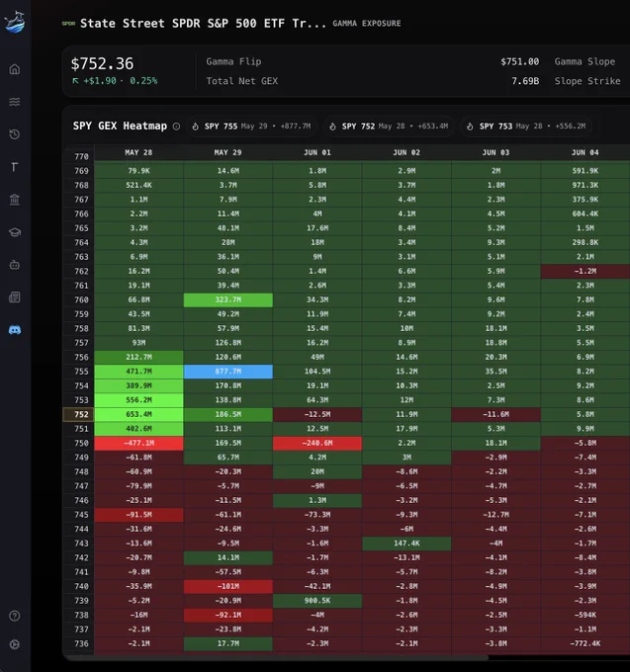Open the waves flow icon in the sidebar
This screenshot has width=630, height=672.
[x=15, y=102]
